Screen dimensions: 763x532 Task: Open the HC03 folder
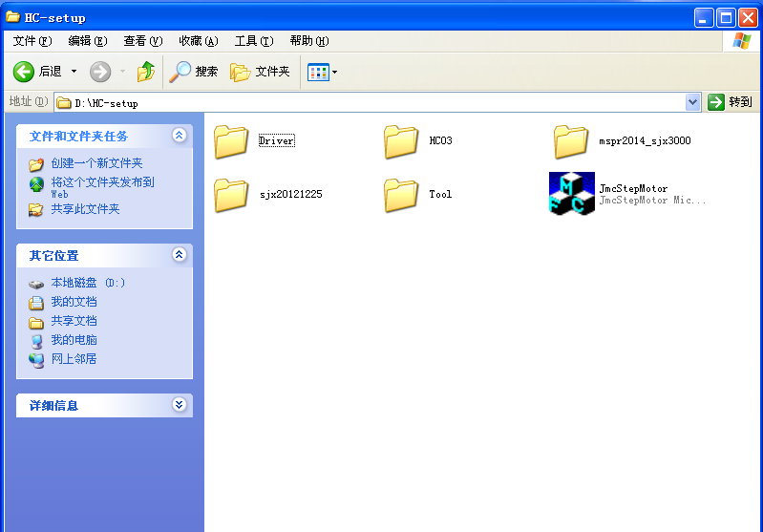pyautogui.click(x=401, y=141)
